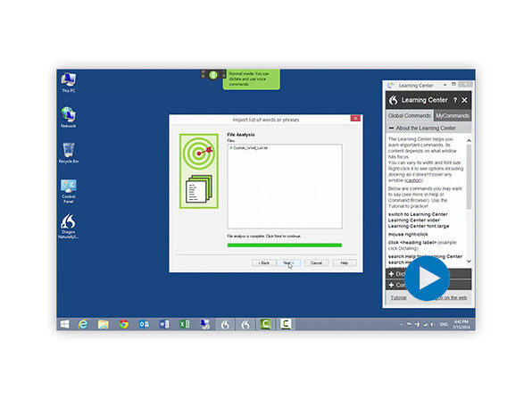The image size is (532, 399).
Task: Select the Control Panel desktop icon
Action: click(x=69, y=191)
